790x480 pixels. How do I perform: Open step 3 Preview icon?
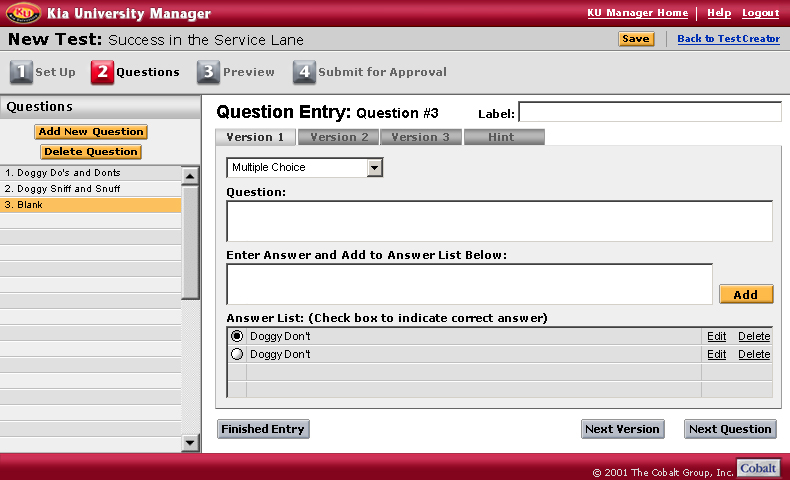[x=208, y=72]
